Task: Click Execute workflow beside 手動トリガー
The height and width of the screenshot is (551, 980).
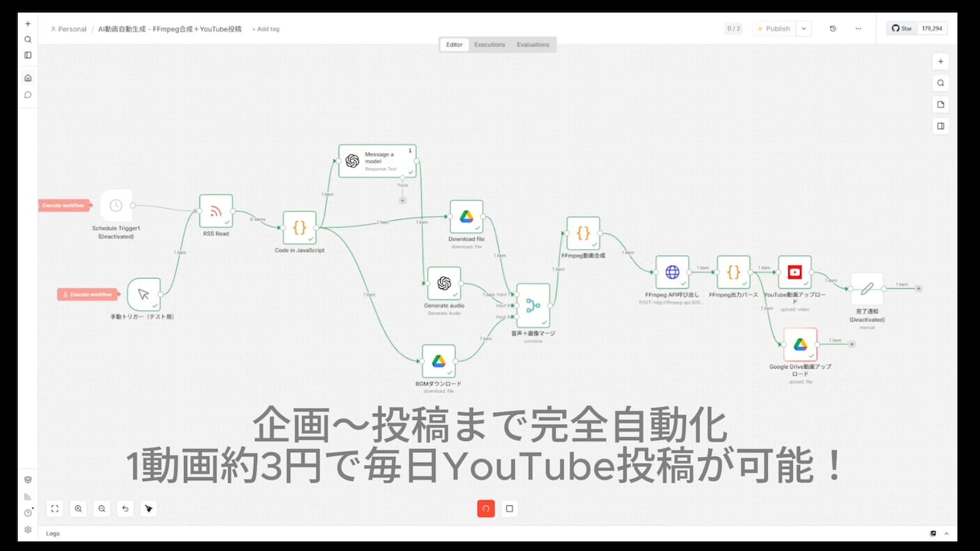Action: [x=88, y=295]
